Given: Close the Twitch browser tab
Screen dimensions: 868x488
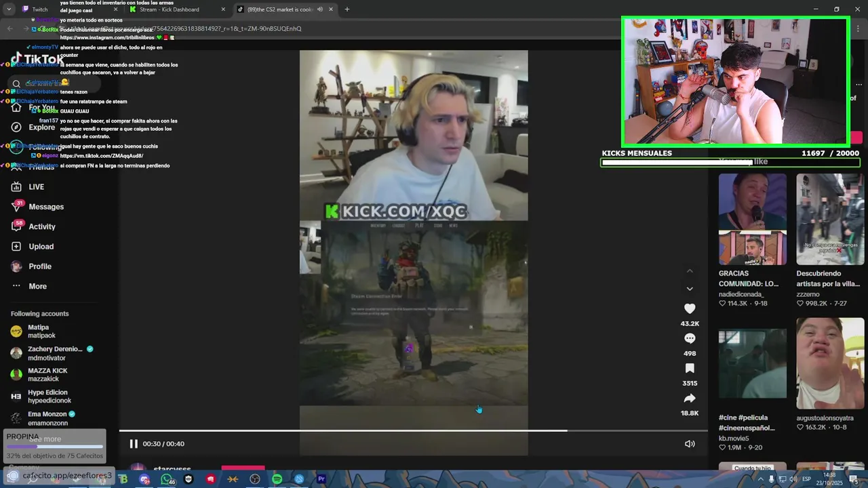Looking at the screenshot, I should [x=115, y=9].
